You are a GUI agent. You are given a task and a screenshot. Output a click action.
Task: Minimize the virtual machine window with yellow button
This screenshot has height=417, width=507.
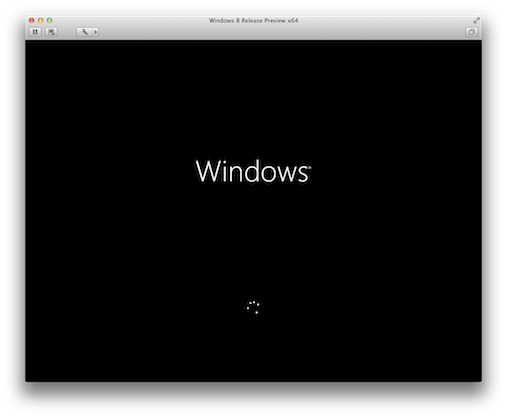[41, 20]
